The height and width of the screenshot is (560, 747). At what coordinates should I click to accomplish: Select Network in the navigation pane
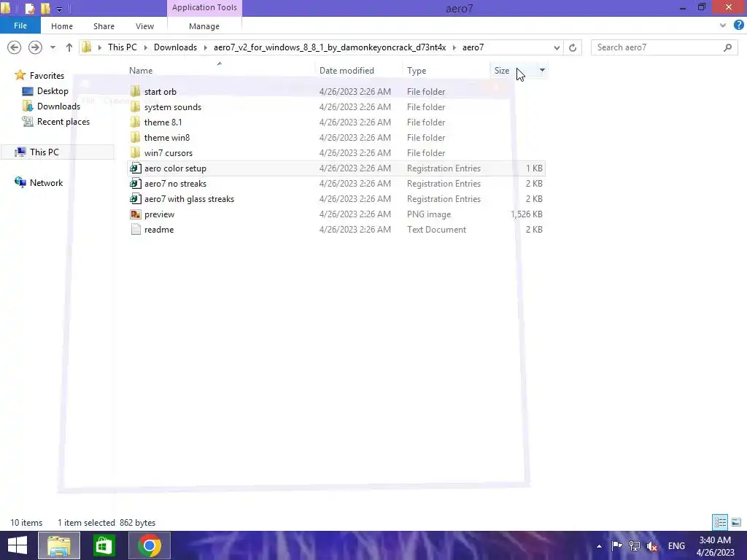[x=46, y=183]
